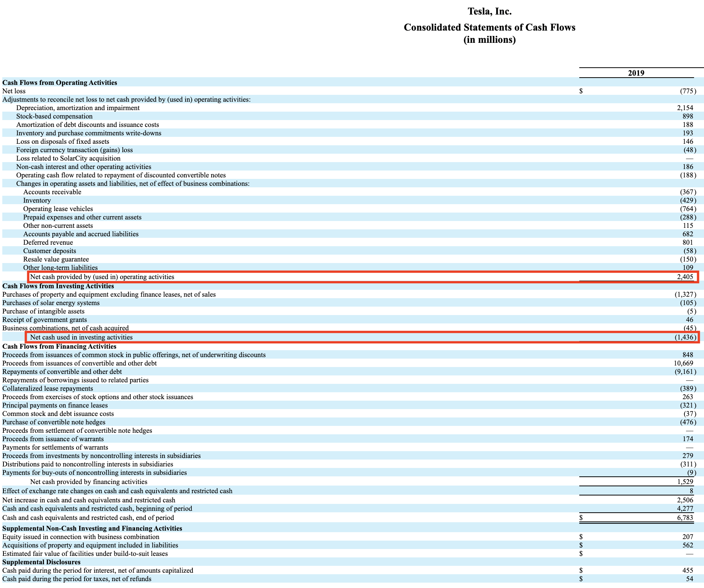Select 'Non-cash interest and other operating activities'
The height and width of the screenshot is (588, 704).
click(84, 167)
